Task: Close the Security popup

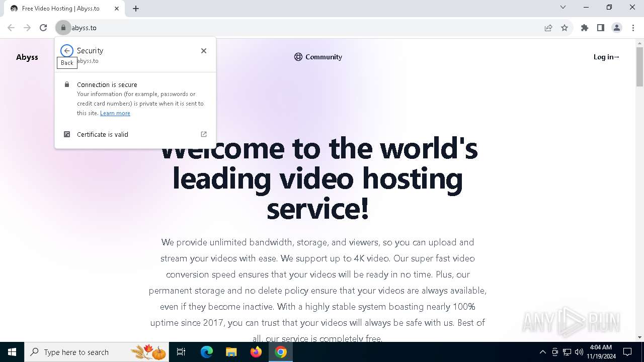Action: [x=204, y=51]
